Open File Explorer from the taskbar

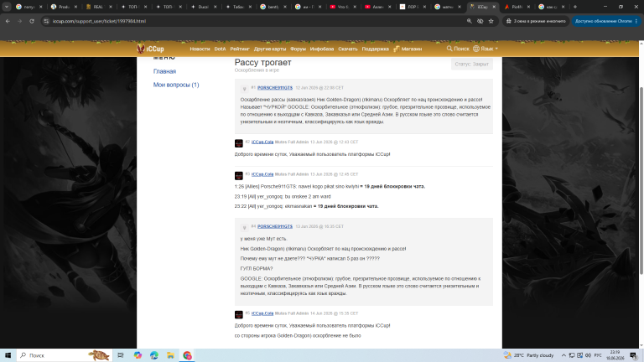click(170, 355)
